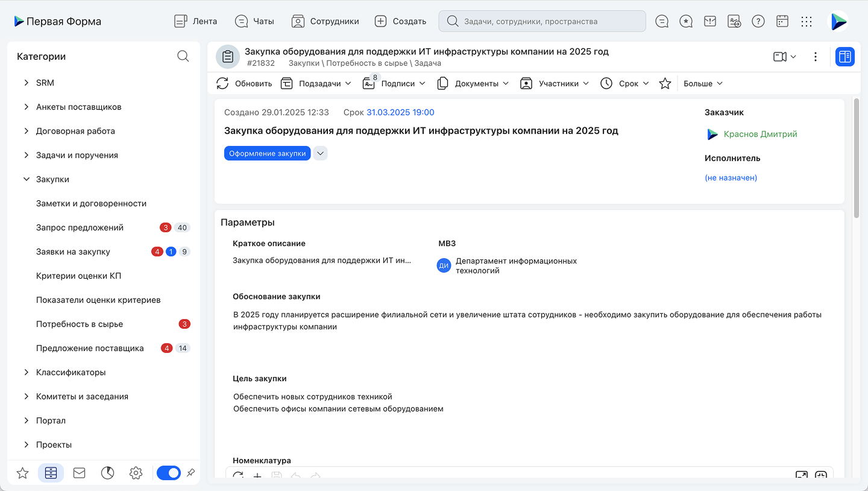Open the Больше dropdown
Viewport: 868px width, 491px height.
tap(703, 83)
